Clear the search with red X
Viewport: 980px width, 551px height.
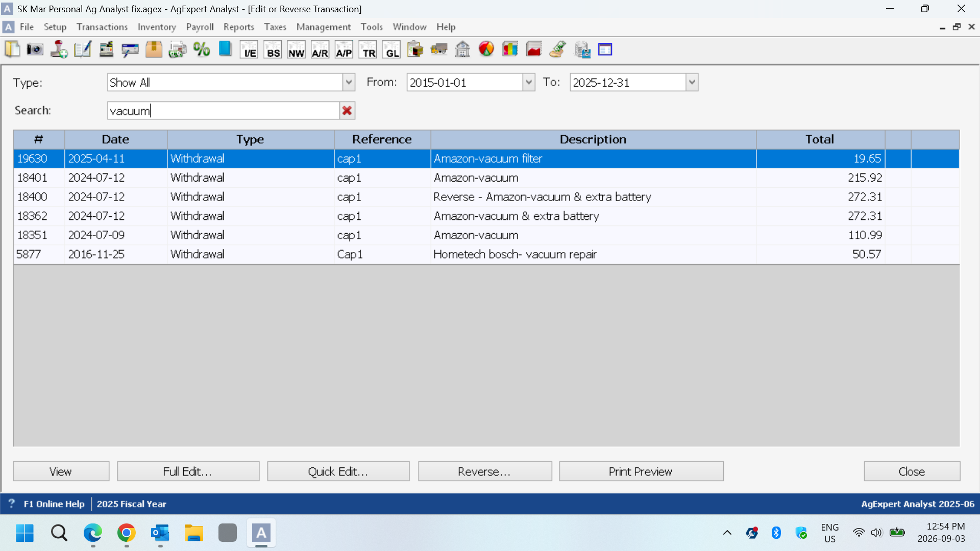point(347,111)
